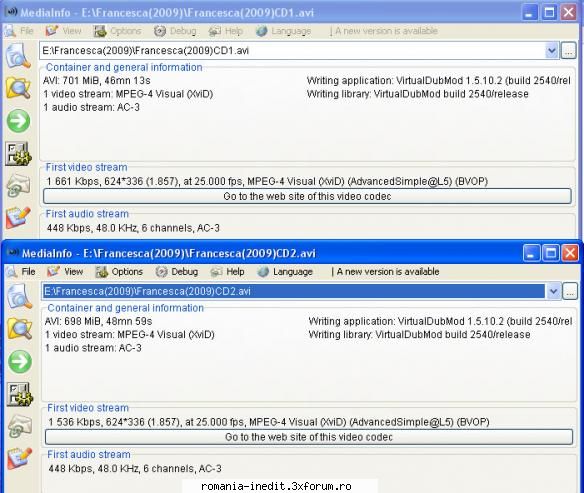Image resolution: width=584 pixels, height=493 pixels.
Task: Expand the CD2.avi file path dropdown
Action: (x=553, y=291)
